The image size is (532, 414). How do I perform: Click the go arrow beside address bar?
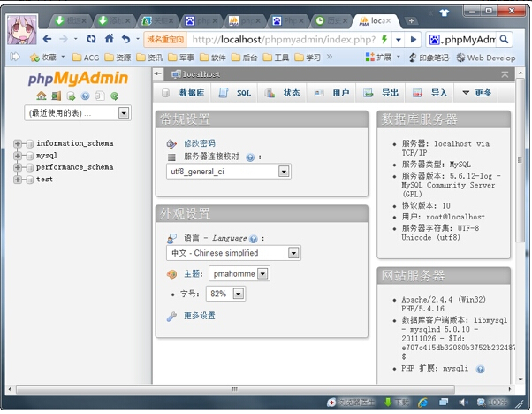(x=414, y=40)
